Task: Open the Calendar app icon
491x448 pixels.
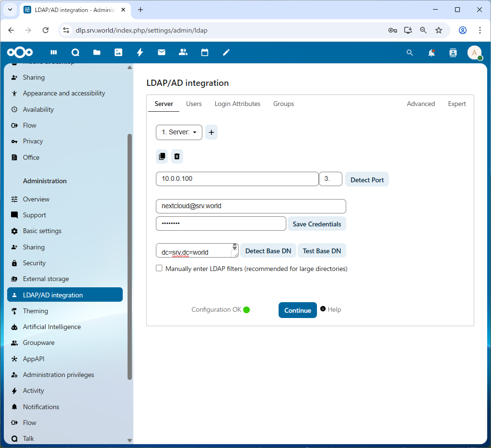Action: coord(205,52)
